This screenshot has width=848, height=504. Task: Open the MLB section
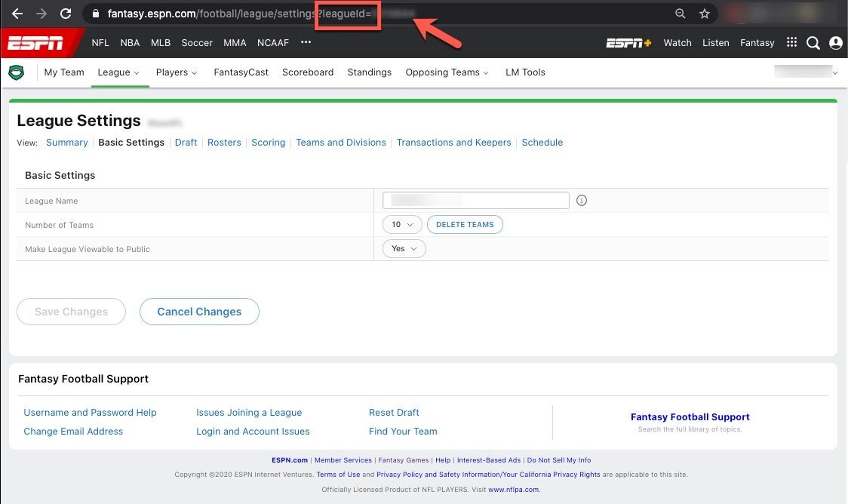point(161,43)
